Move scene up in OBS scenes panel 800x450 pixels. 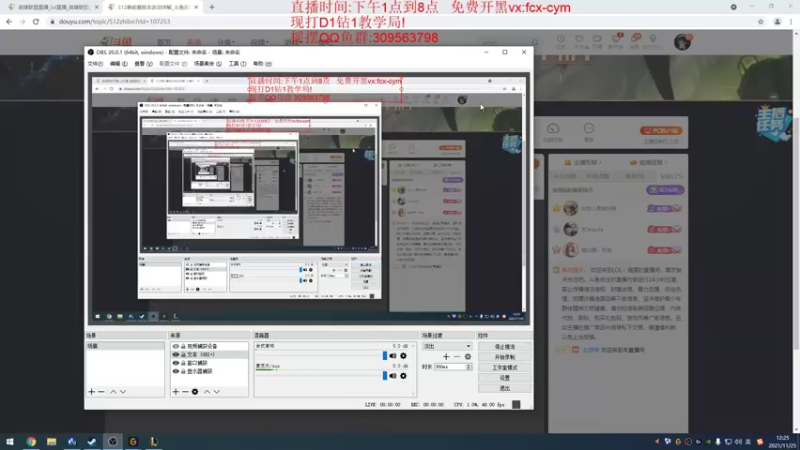click(x=113, y=392)
